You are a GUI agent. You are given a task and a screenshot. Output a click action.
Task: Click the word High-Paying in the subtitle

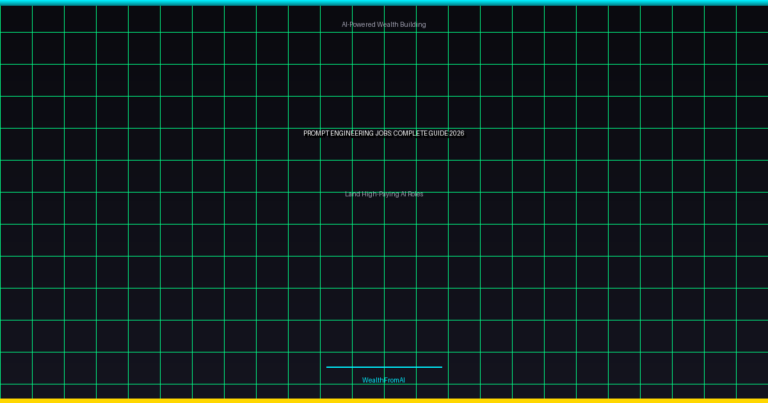(x=380, y=194)
